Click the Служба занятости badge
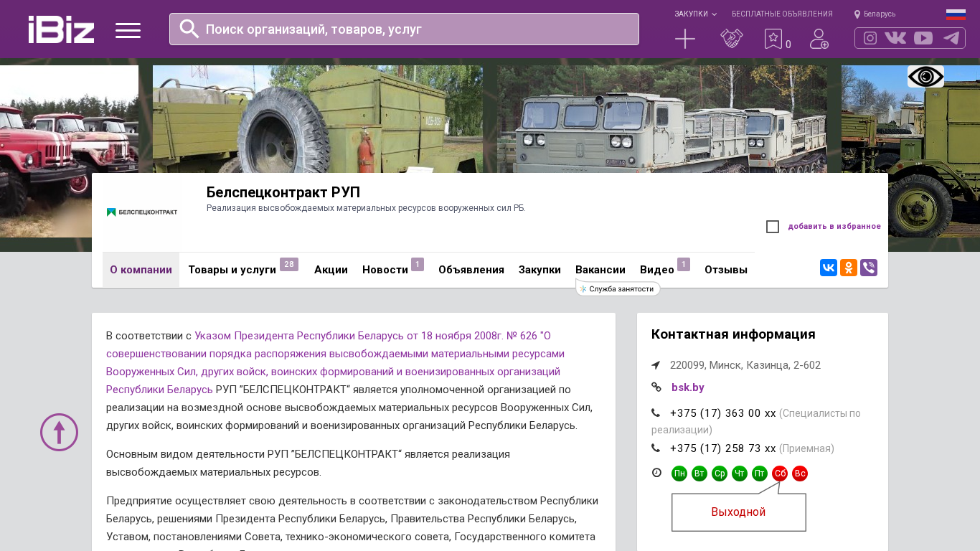The width and height of the screenshot is (980, 551). [x=618, y=288]
